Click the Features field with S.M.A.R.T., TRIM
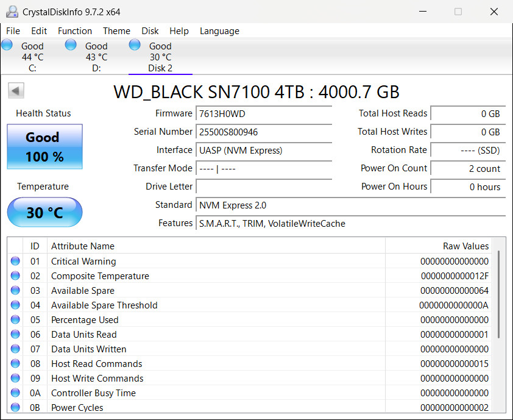 (x=351, y=224)
